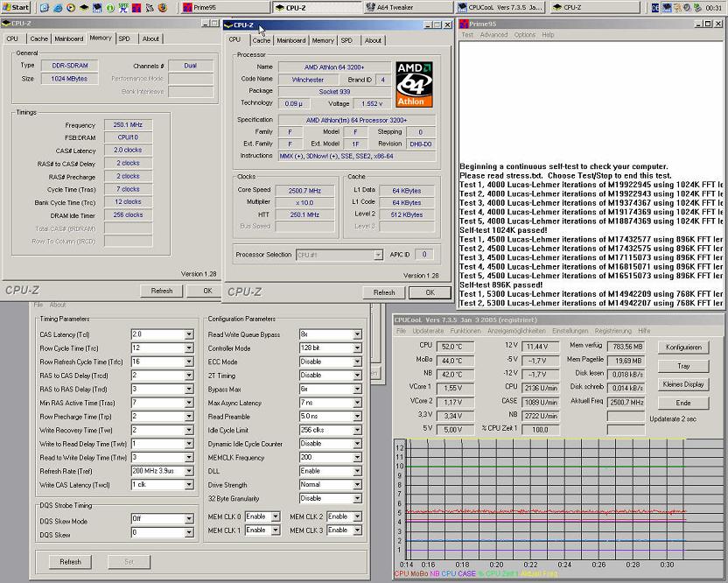Click Refresh in left CPU-Z Memory window
Image resolution: width=728 pixels, height=583 pixels.
(162, 291)
